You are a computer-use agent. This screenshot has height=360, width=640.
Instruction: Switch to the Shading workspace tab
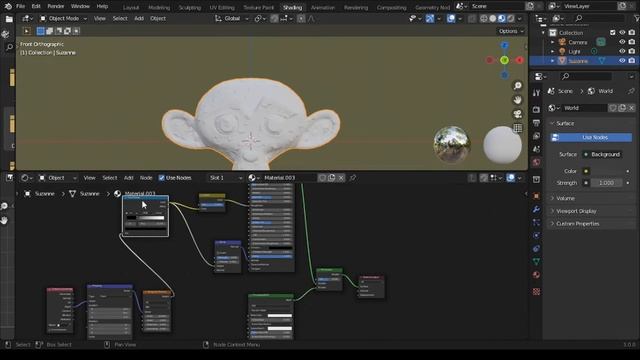[x=292, y=7]
